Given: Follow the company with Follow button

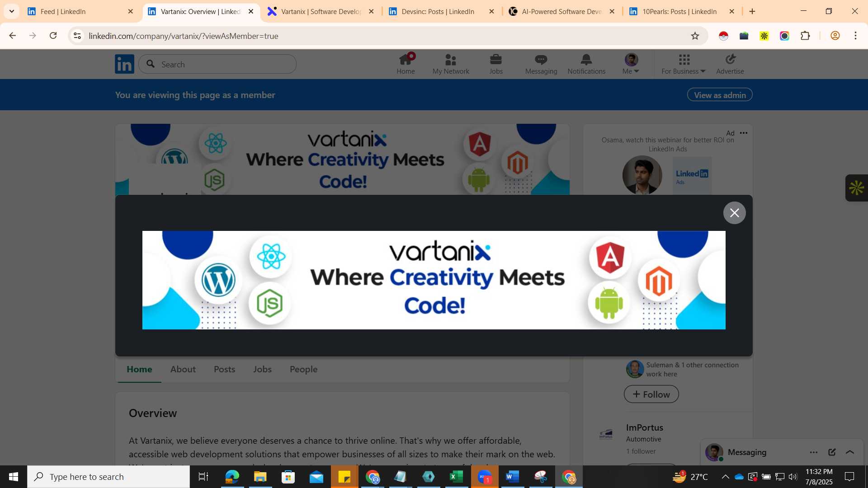Looking at the screenshot, I should point(651,394).
